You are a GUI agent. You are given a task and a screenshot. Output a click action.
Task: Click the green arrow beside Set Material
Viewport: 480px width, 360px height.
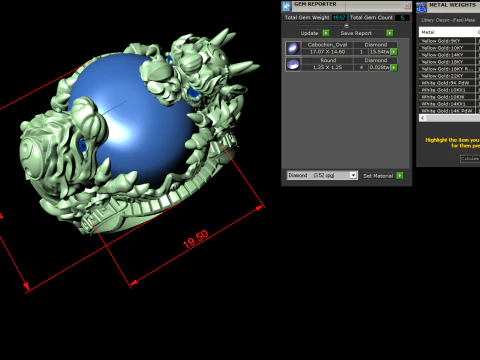point(400,176)
